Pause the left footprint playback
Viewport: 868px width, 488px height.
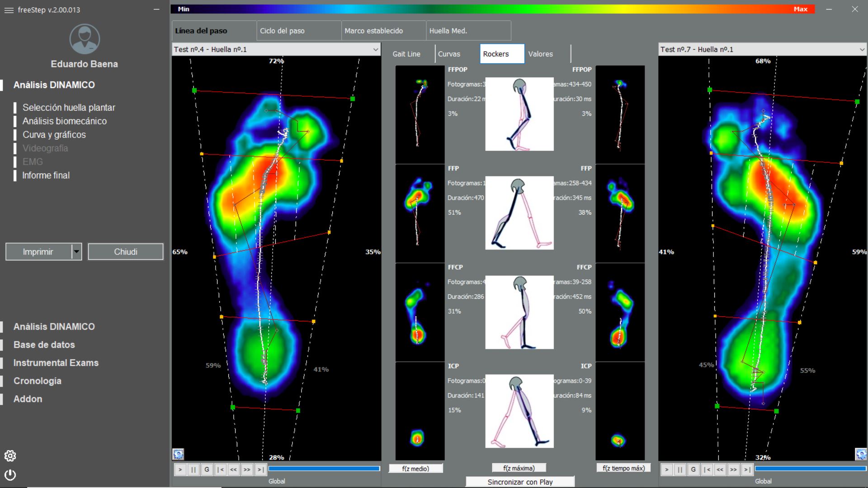click(193, 469)
